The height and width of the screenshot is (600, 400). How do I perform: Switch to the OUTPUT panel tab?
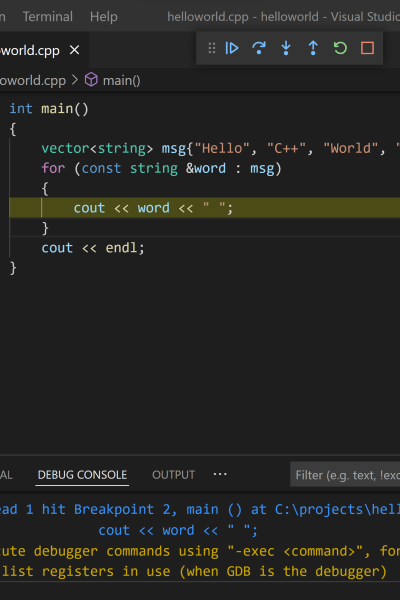(x=174, y=475)
